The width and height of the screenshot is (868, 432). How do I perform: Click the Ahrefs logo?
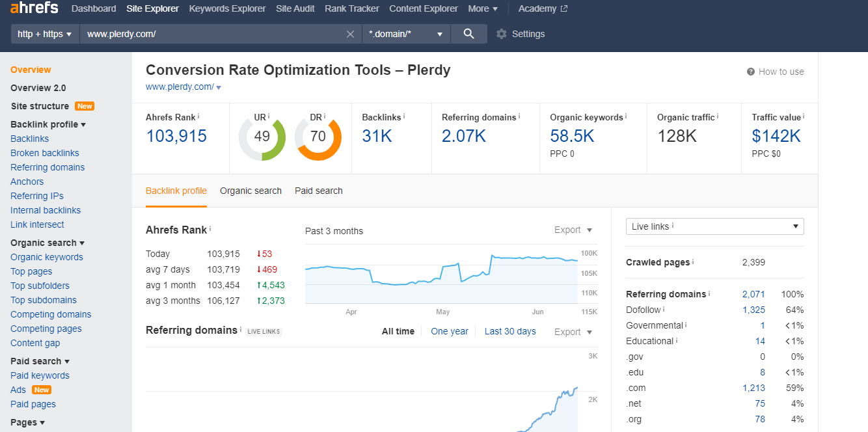point(34,8)
